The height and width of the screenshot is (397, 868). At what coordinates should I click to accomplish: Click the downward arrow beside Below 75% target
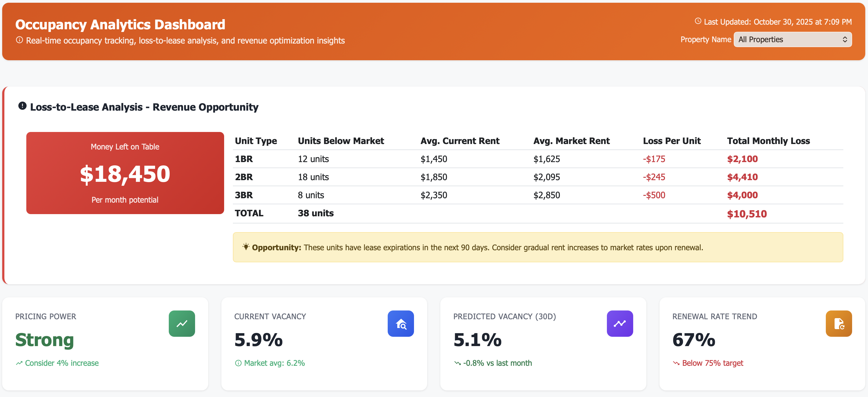(676, 363)
